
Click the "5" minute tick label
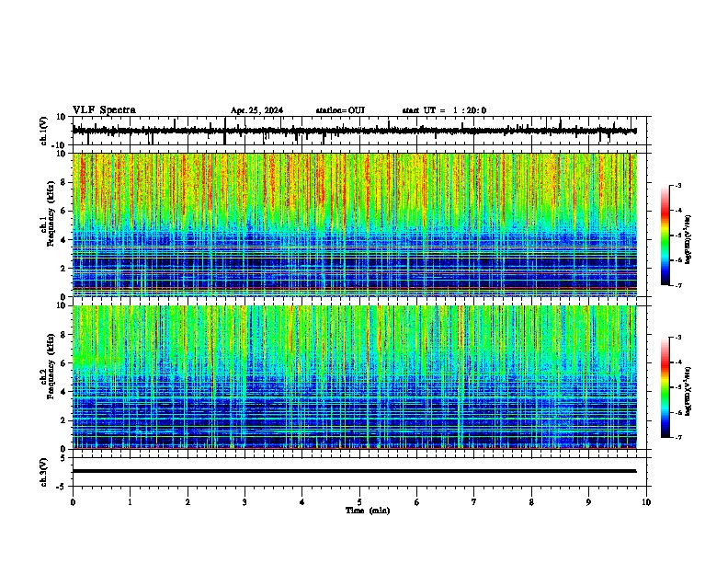359,502
